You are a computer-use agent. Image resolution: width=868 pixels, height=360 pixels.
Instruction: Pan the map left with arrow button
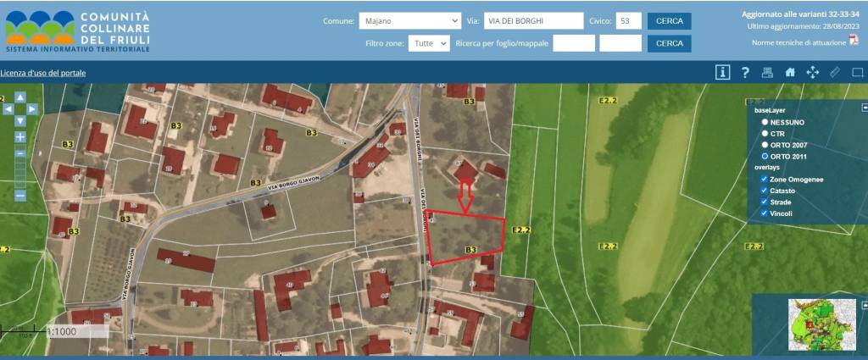8,109
